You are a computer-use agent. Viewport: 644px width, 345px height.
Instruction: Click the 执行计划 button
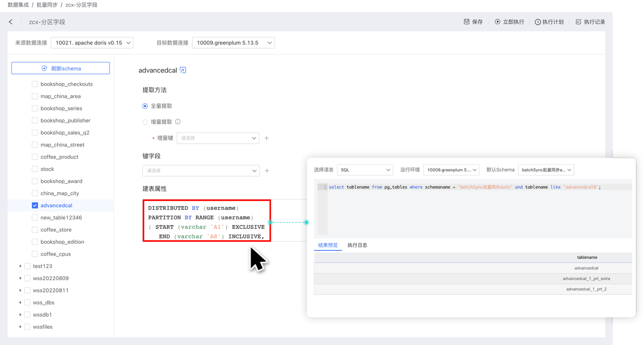tap(549, 22)
